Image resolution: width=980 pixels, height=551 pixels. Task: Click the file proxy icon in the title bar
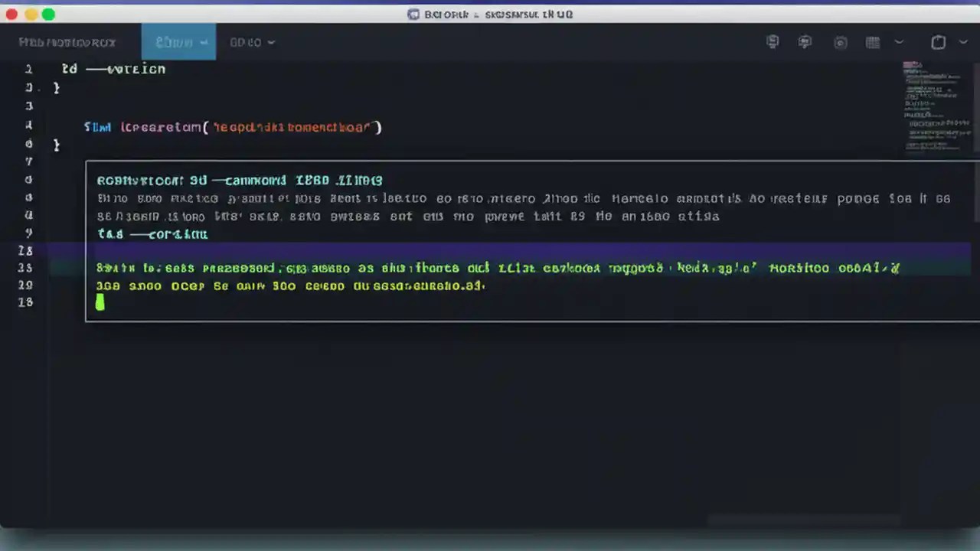(413, 14)
